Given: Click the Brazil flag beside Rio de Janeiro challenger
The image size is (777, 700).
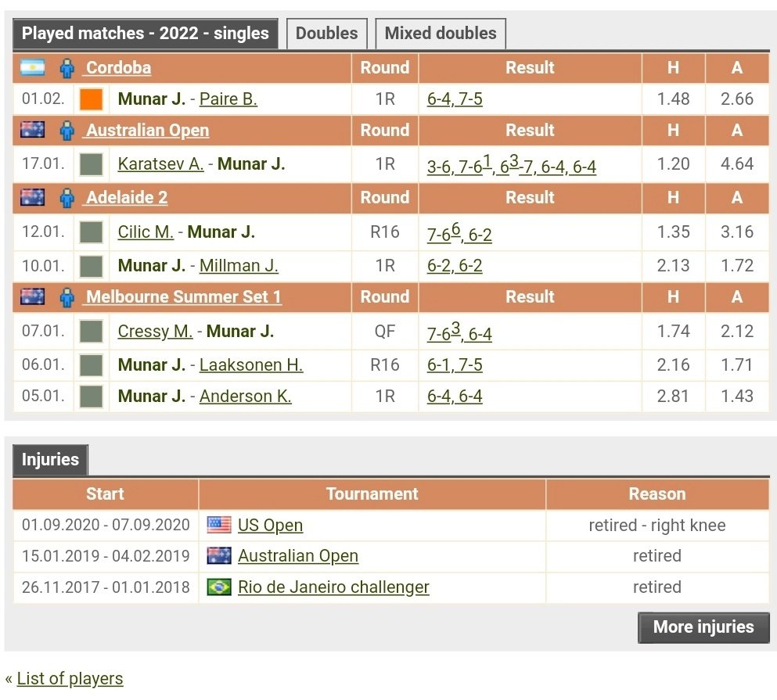Looking at the screenshot, I should click(219, 587).
